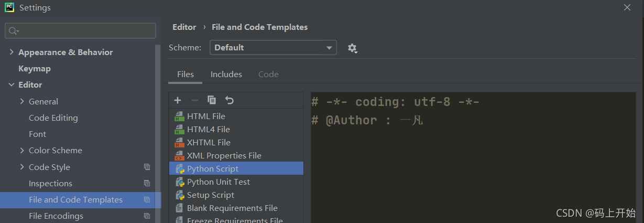Click the revert template arrow icon
Image resolution: width=644 pixels, height=223 pixels.
(229, 100)
